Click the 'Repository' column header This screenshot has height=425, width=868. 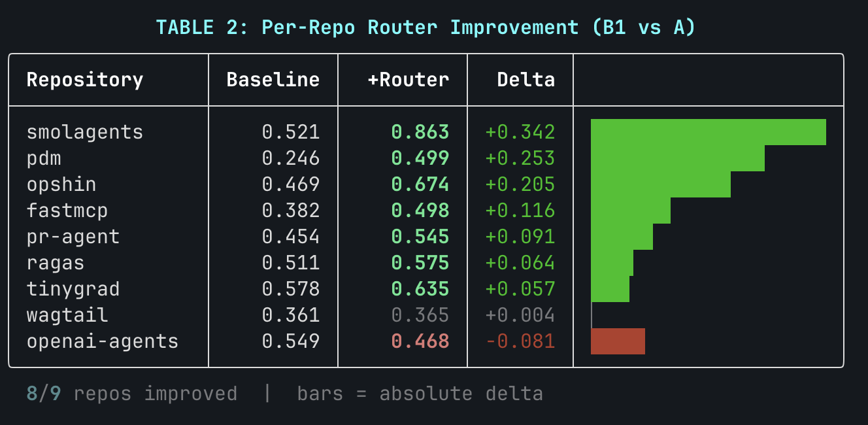tap(85, 80)
